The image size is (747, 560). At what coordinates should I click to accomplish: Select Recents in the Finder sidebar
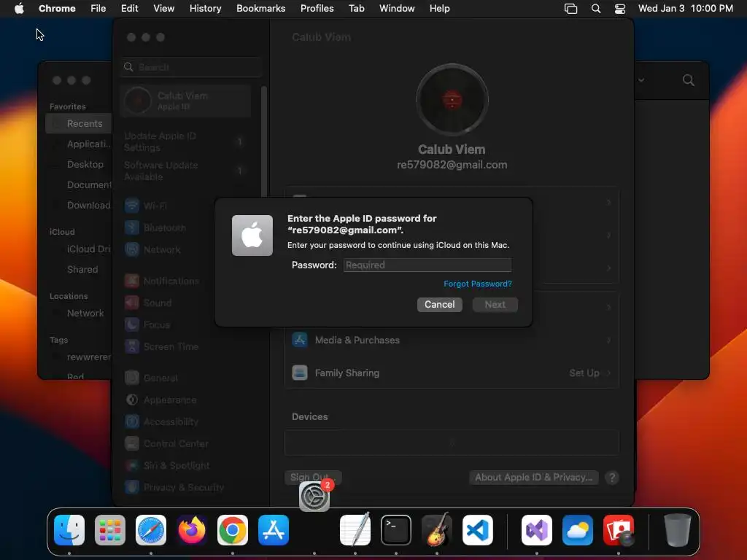(79, 124)
